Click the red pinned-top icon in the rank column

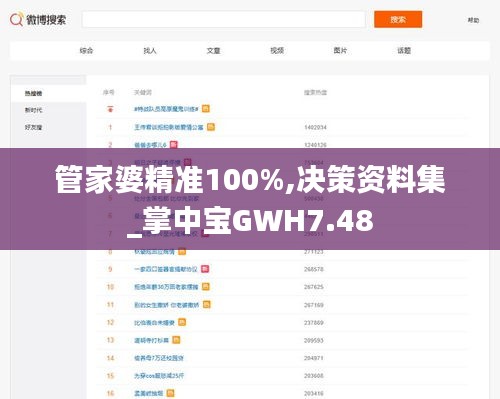point(110,109)
